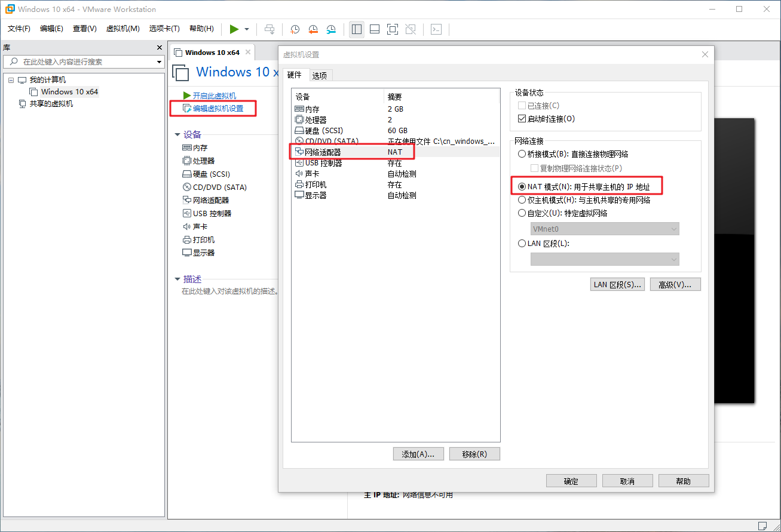The width and height of the screenshot is (781, 532).
Task: Open the VMnet0 dropdown
Action: pos(605,229)
